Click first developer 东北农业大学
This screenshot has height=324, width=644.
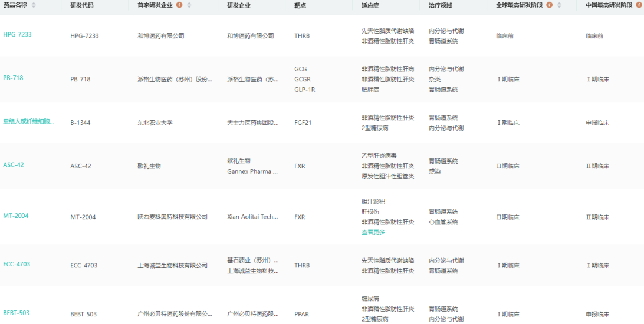click(x=155, y=123)
